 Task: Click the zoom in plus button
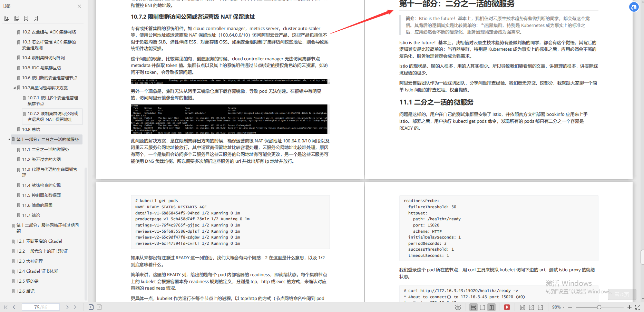629,307
